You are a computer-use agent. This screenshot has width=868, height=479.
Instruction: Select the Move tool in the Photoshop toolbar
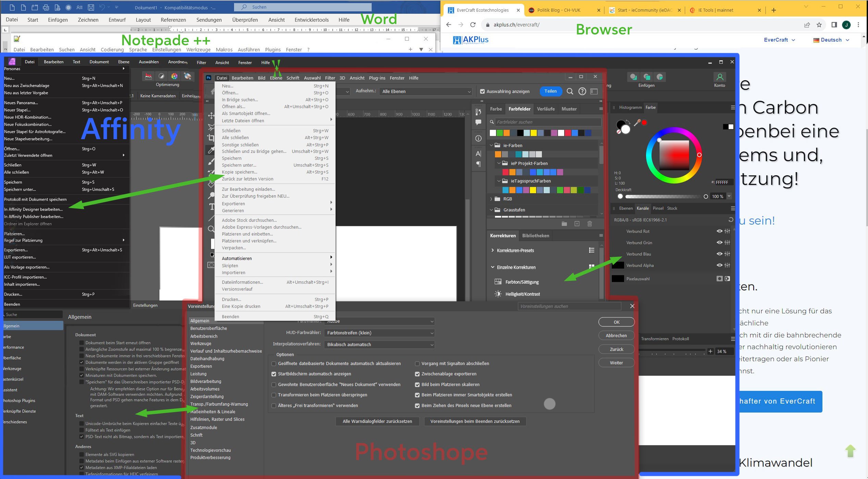(x=211, y=116)
